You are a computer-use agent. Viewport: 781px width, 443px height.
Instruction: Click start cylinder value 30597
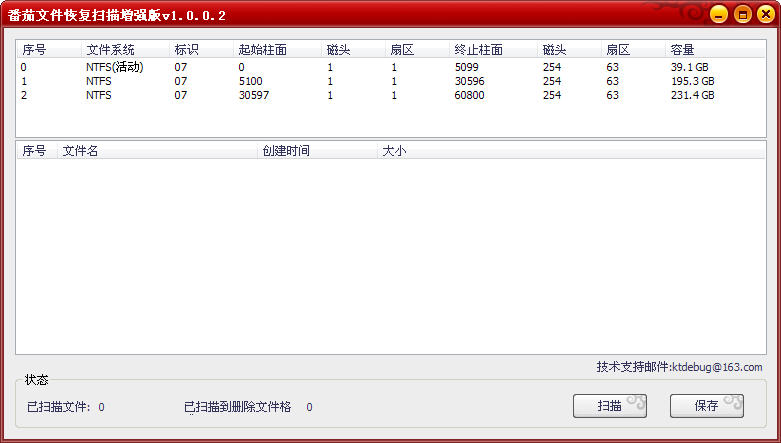(x=254, y=95)
